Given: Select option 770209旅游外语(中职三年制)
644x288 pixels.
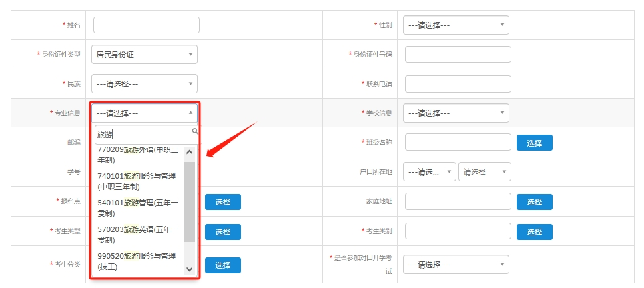Looking at the screenshot, I should click(138, 155).
